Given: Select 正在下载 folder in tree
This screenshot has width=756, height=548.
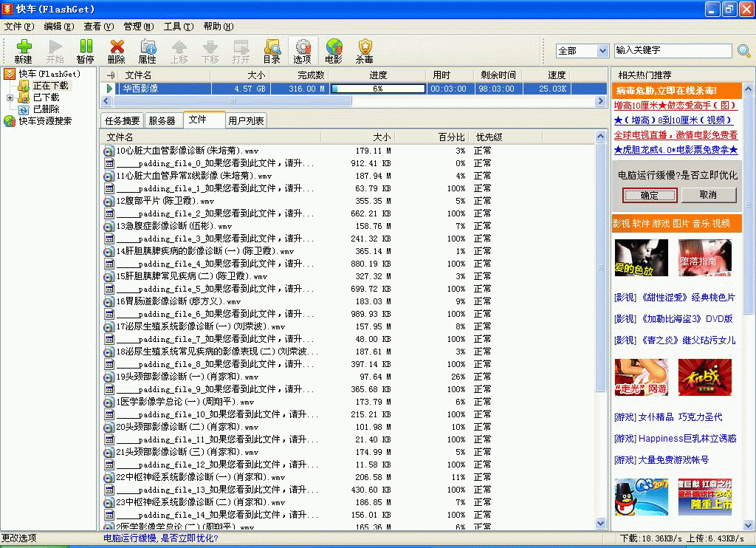Looking at the screenshot, I should (51, 86).
